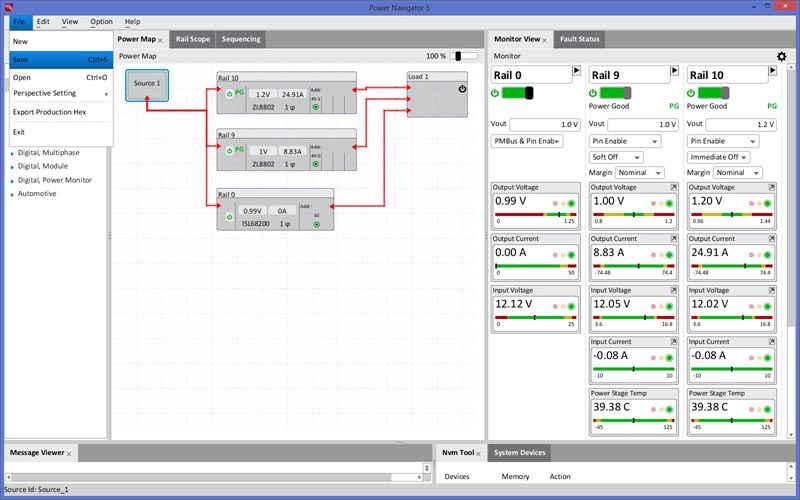Click power icon on Rail 10 block
800x500 pixels.
pyautogui.click(x=230, y=94)
